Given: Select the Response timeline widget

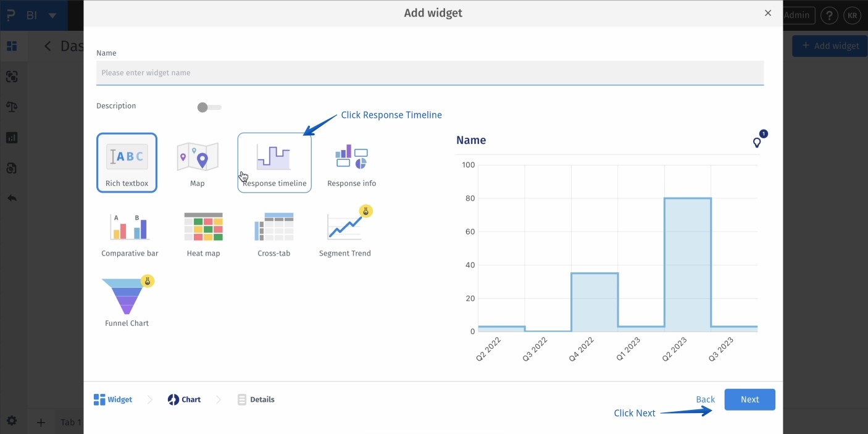Looking at the screenshot, I should [274, 163].
